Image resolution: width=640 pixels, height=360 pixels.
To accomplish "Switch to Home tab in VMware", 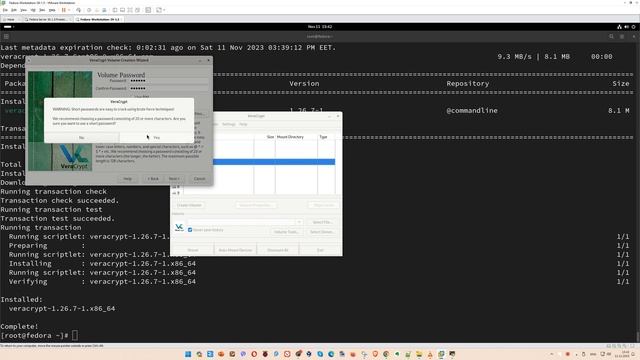I will click(x=11, y=19).
